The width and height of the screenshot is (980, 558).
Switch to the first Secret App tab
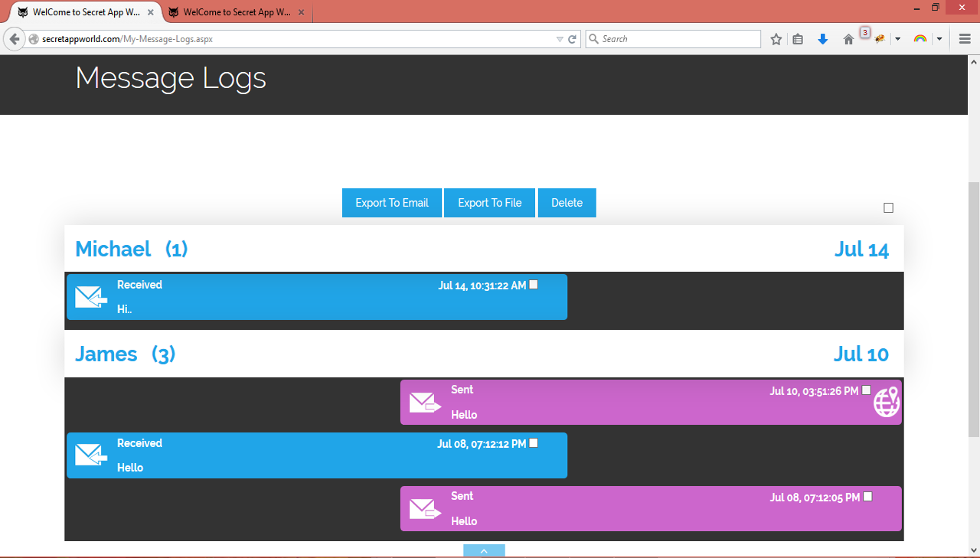click(x=85, y=12)
